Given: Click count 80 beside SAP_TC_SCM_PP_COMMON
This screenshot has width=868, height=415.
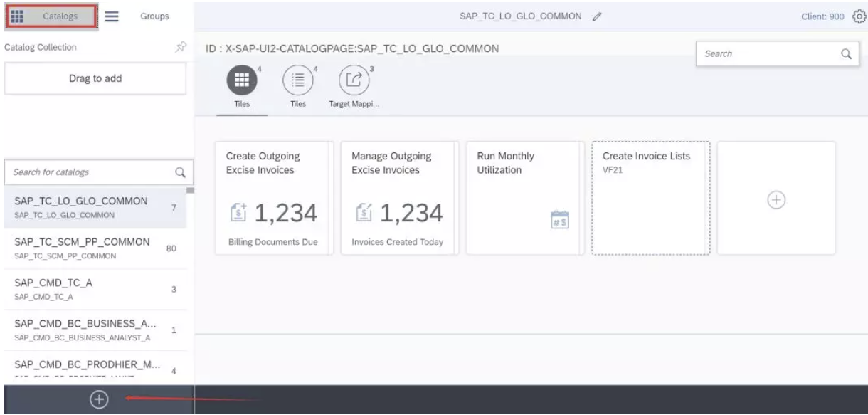Looking at the screenshot, I should click(x=171, y=249).
